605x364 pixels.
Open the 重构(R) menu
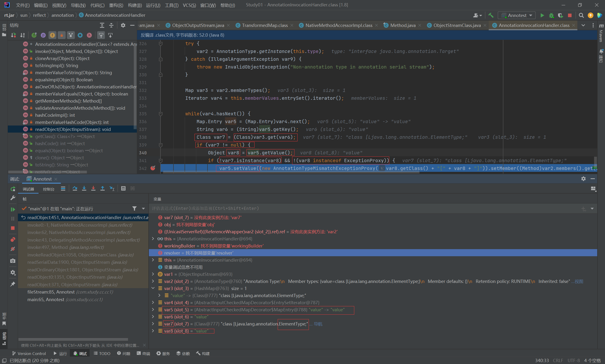116,5
